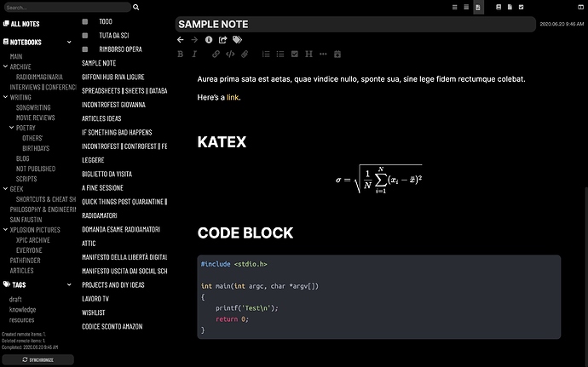Select the Songwriting notebook
The width and height of the screenshot is (588, 367).
33,107
